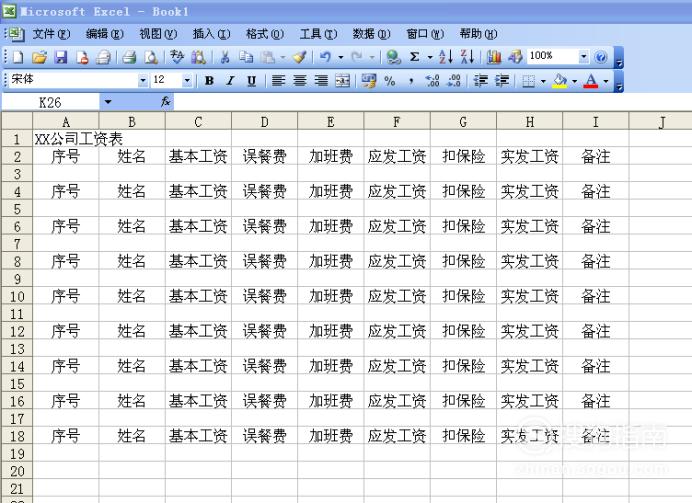Increase decimal places
This screenshot has width=692, height=503.
coord(432,81)
